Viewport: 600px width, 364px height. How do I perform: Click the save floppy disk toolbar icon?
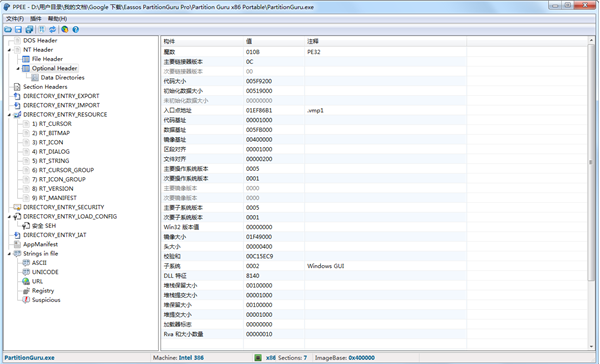click(x=18, y=29)
